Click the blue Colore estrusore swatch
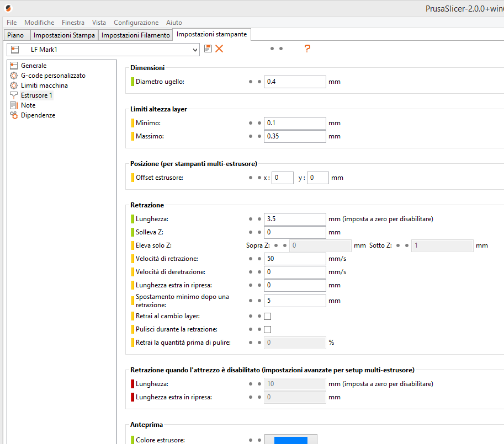The image size is (504, 444). tap(290, 440)
